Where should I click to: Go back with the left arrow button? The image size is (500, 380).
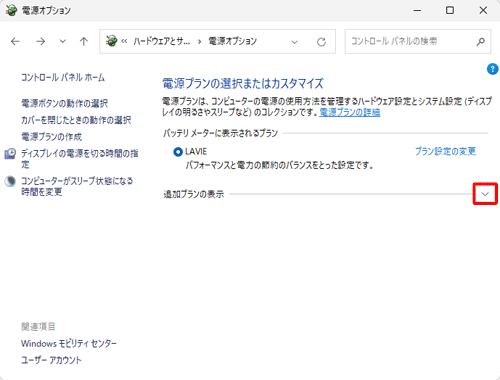[x=15, y=42]
